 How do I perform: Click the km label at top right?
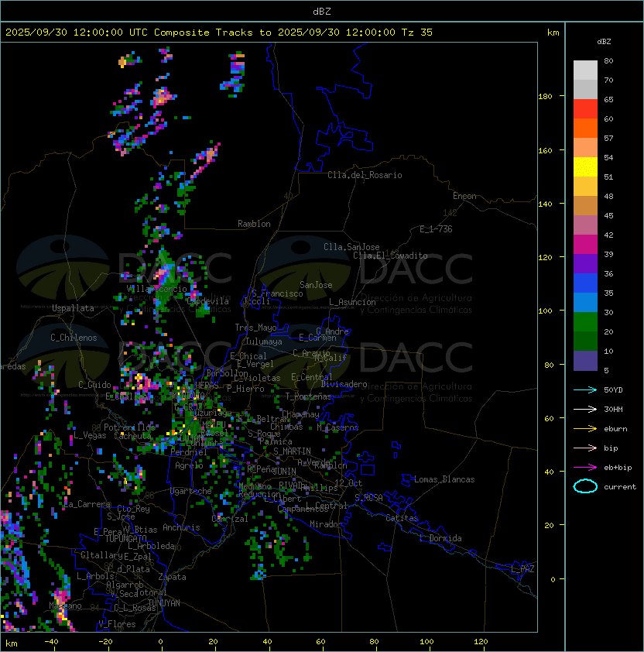(x=553, y=33)
